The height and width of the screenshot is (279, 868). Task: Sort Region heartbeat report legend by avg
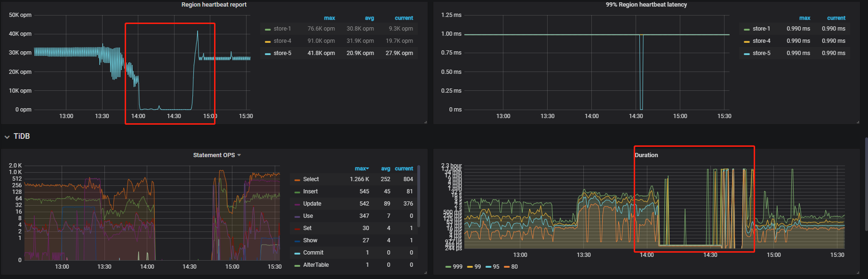point(369,18)
